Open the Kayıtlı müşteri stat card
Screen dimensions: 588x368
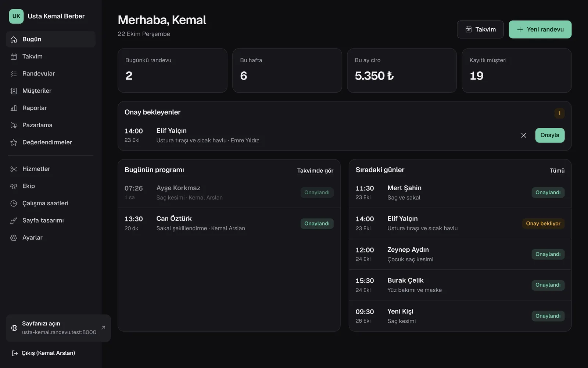coord(516,71)
